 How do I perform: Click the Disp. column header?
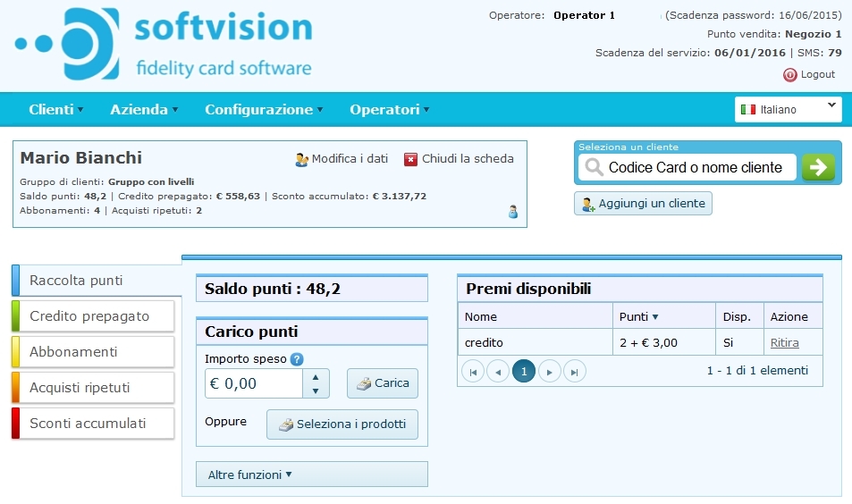(739, 316)
